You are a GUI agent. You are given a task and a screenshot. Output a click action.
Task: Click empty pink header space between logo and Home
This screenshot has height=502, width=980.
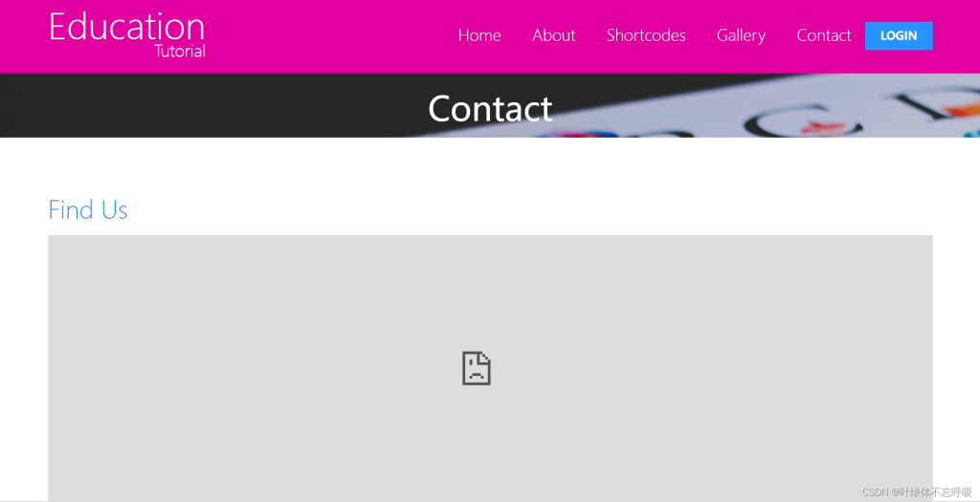(x=331, y=35)
